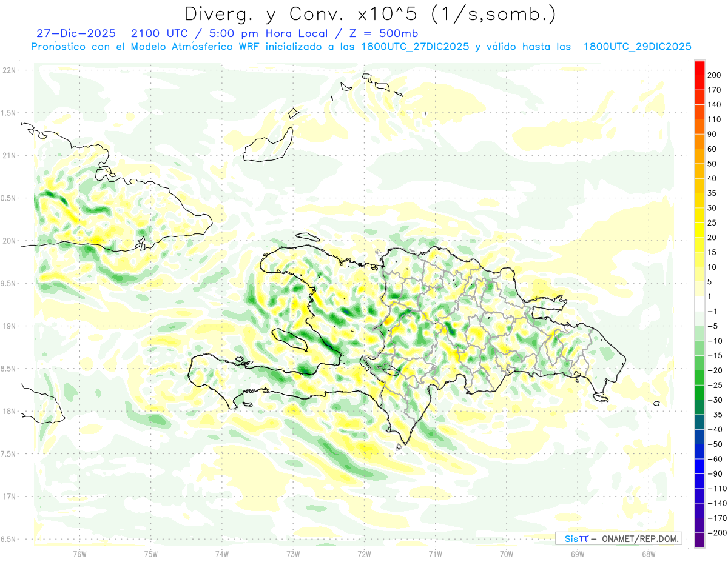The height and width of the screenshot is (562, 728).
Task: Click the positive 35 value on the color scale
Action: [713, 193]
